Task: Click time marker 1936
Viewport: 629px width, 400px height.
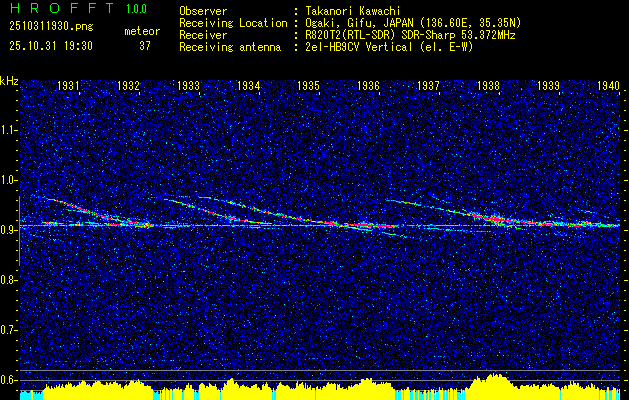Action: (x=368, y=85)
